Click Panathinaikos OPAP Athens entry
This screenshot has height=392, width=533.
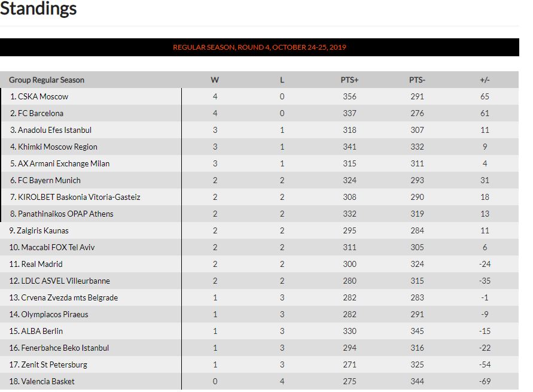point(65,214)
